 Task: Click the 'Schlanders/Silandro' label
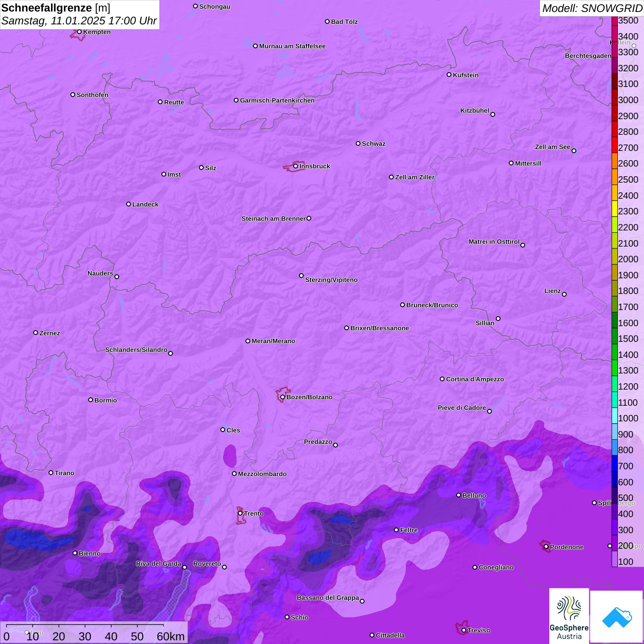(x=136, y=350)
